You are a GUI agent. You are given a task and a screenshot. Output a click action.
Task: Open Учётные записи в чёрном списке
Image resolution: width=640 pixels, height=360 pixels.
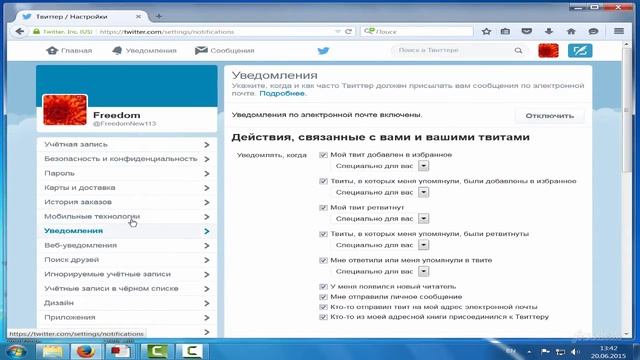[x=127, y=289]
